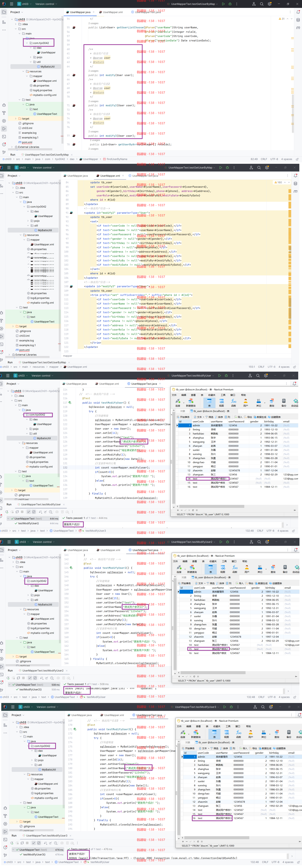This screenshot has height=868, width=302.
Task: Open 帮助 menu in testModifyUser3 Navicat window
Action: click(249, 726)
